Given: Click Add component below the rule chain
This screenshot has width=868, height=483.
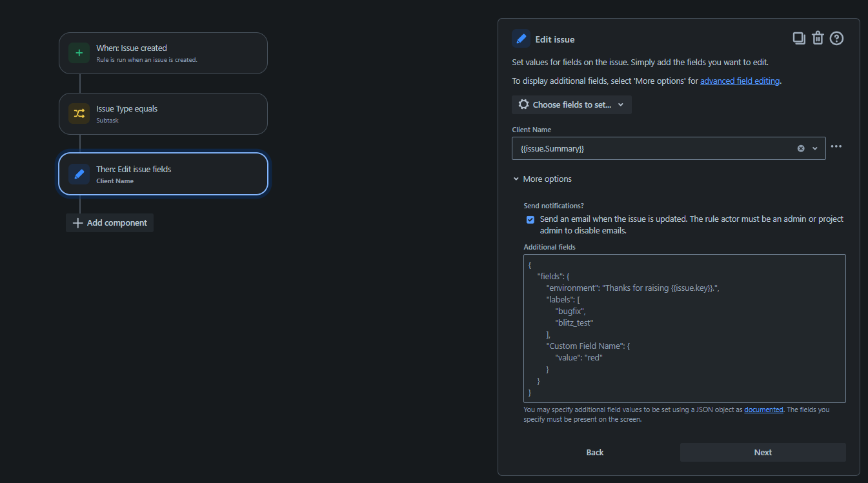Looking at the screenshot, I should (109, 222).
